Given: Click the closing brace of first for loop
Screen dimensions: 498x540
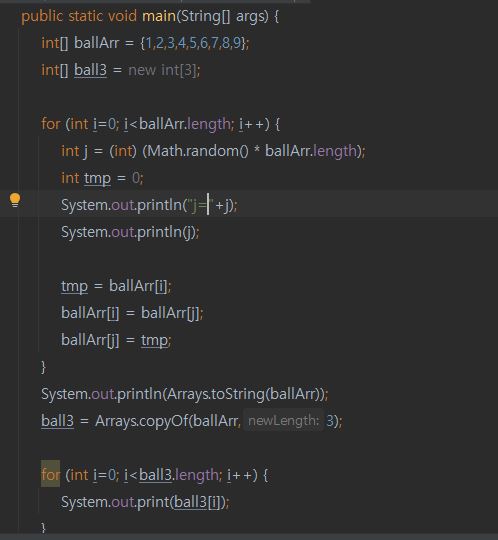Looking at the screenshot, I should pos(43,367).
